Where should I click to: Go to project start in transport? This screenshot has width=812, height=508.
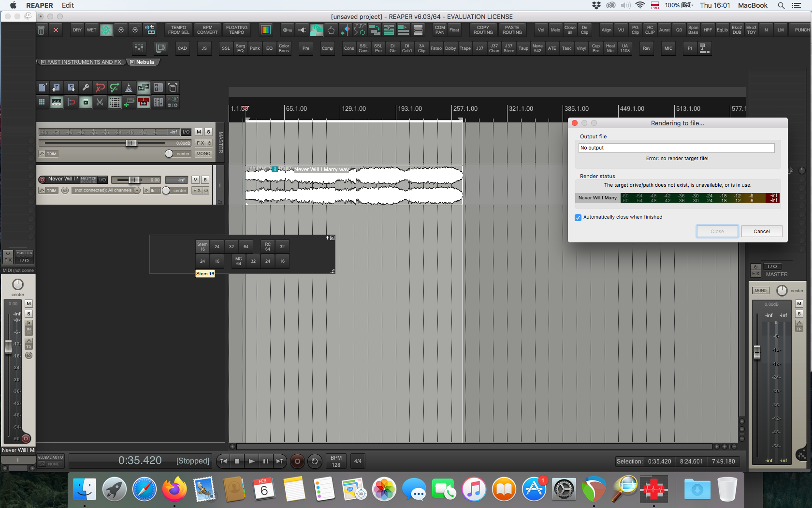tap(223, 461)
